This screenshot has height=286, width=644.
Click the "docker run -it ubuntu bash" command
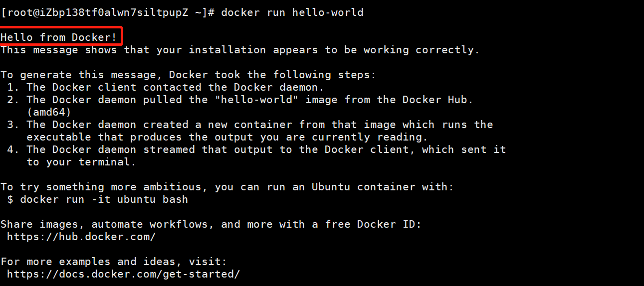coord(104,199)
